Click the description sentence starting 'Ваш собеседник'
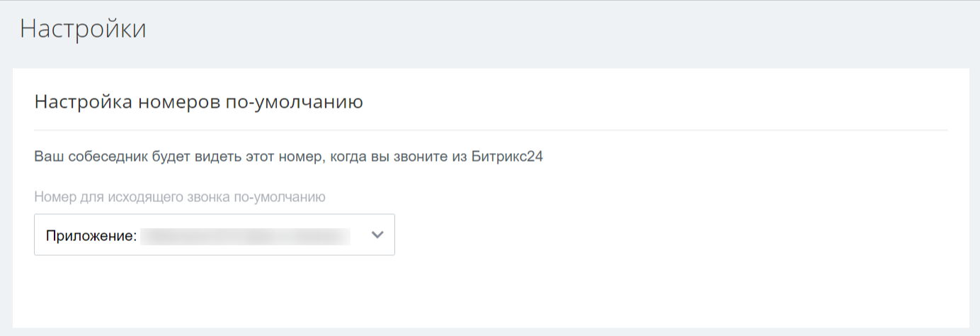The width and height of the screenshot is (980, 336). pos(288,157)
